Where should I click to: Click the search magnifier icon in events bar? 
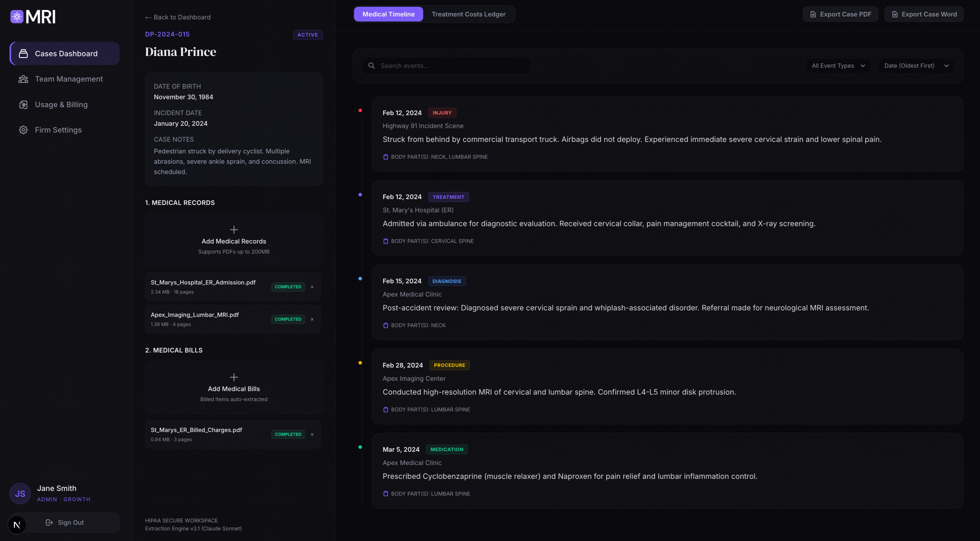point(371,65)
